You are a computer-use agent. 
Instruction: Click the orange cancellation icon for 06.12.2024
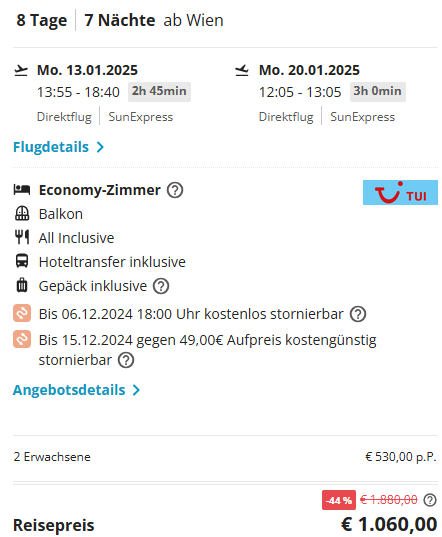(x=22, y=313)
